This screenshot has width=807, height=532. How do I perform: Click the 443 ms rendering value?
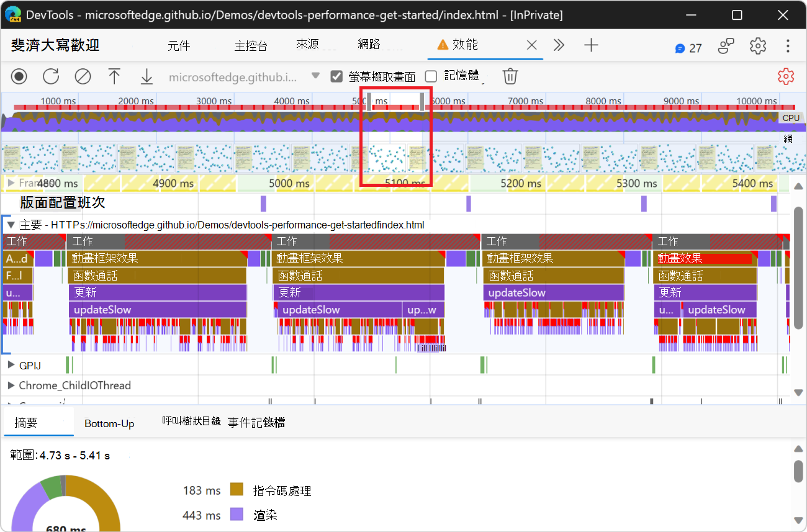(202, 515)
